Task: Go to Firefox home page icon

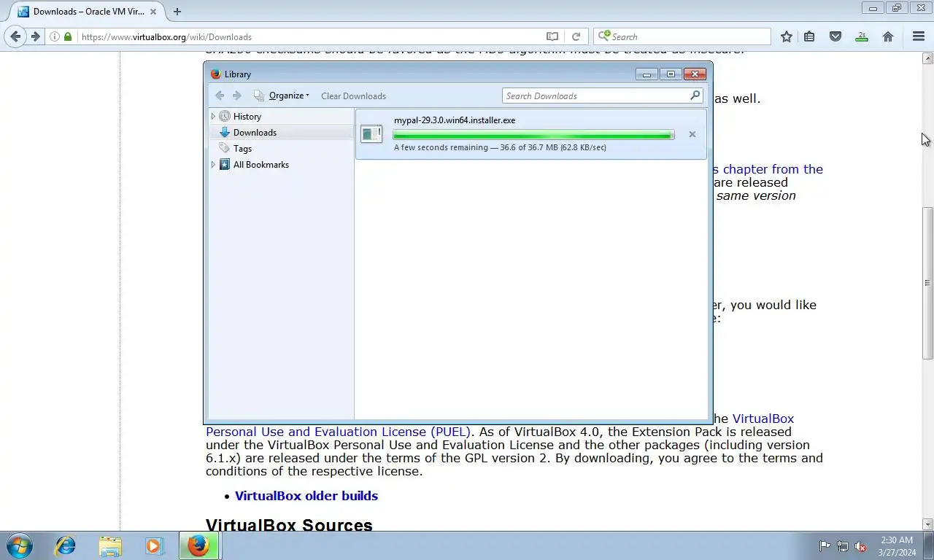Action: click(x=888, y=36)
